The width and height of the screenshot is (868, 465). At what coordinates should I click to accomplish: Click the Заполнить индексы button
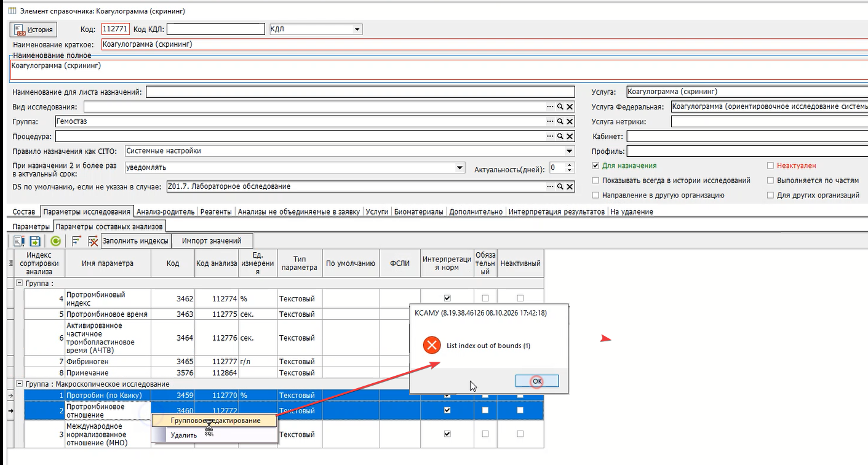point(135,241)
